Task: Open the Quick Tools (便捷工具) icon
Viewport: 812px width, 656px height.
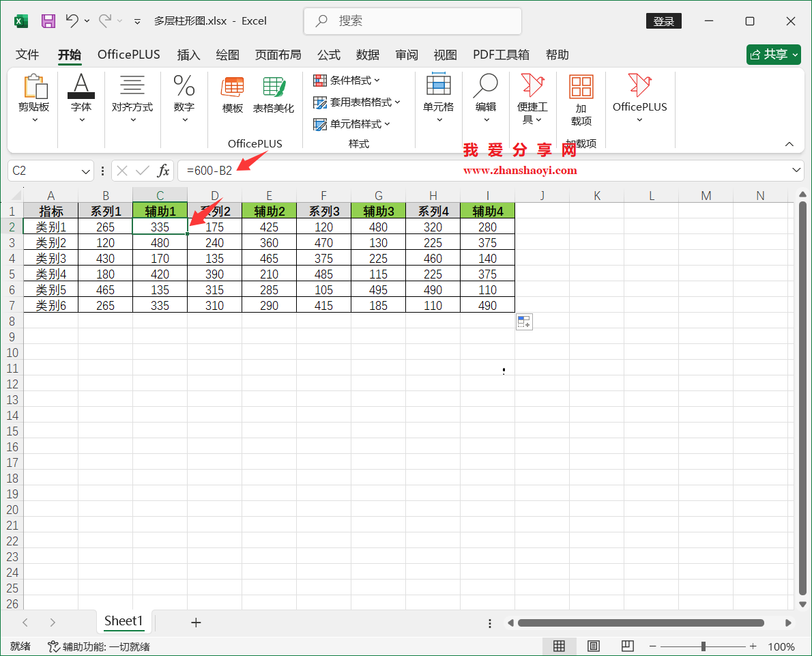Action: coord(533,85)
